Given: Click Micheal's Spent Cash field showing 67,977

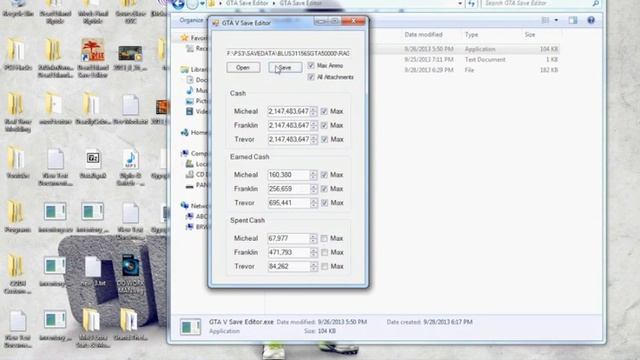Looking at the screenshot, I should 288,238.
